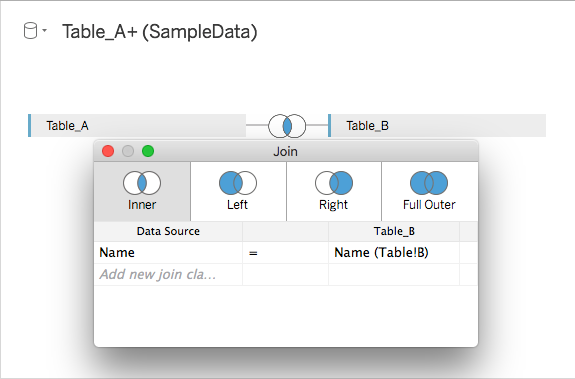Select the Table_A table pill
Screen dimensions: 575x379
[137, 126]
